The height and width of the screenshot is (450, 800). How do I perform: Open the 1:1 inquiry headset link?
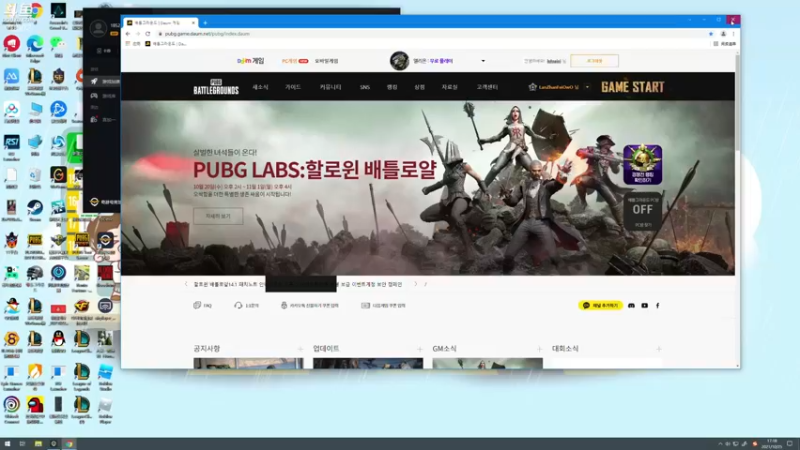[x=246, y=305]
